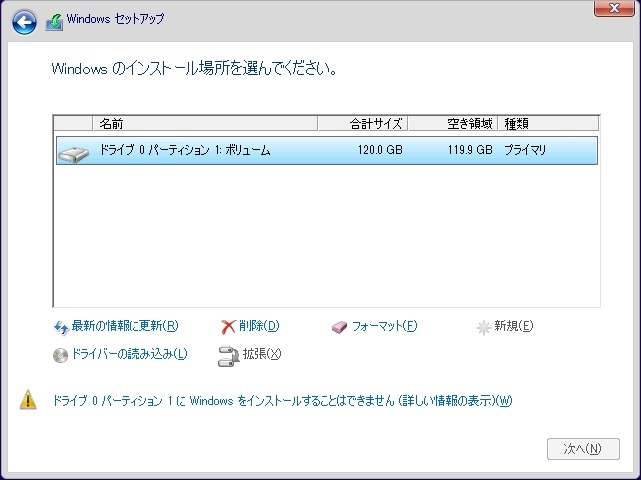Click the プライマリ type value
Viewport: 641px width, 480px height.
(x=525, y=150)
